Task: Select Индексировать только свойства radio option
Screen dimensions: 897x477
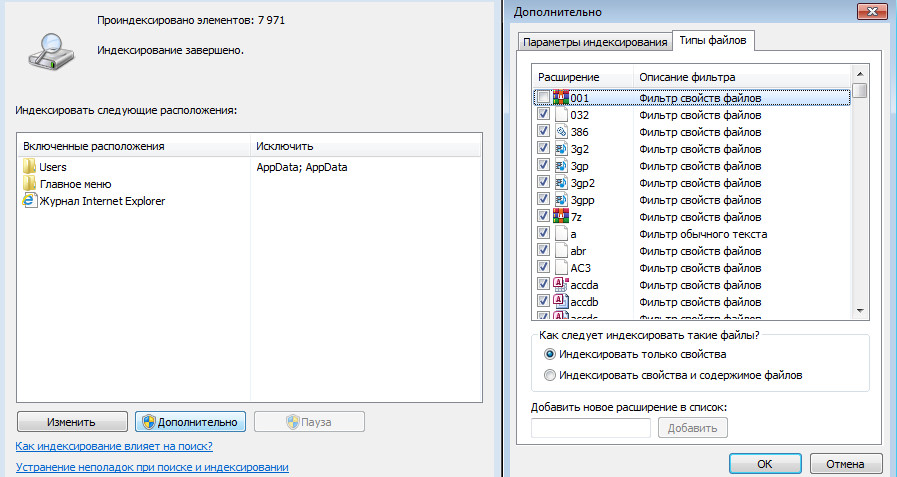Action: [549, 354]
